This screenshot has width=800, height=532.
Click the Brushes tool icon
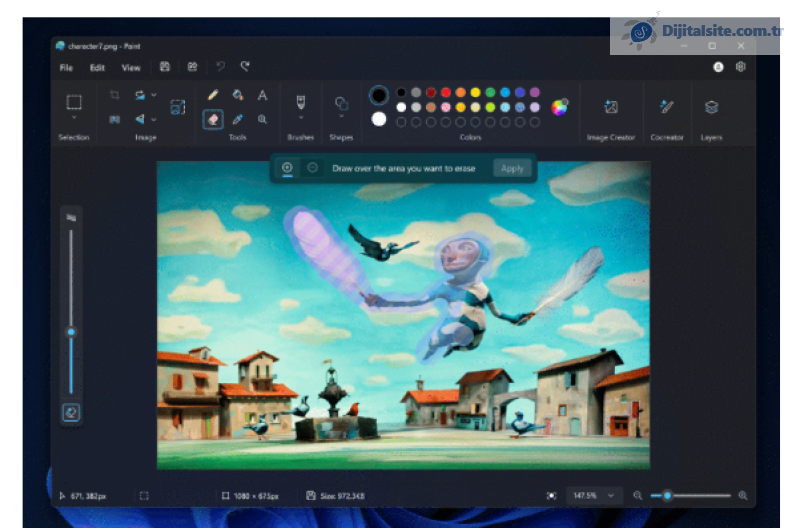pyautogui.click(x=301, y=102)
